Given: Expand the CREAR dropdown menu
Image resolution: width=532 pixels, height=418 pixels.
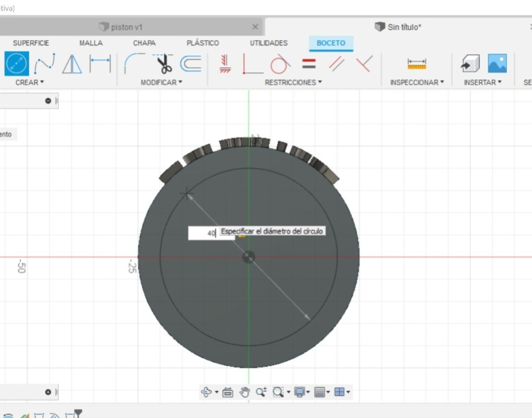Looking at the screenshot, I should [30, 82].
